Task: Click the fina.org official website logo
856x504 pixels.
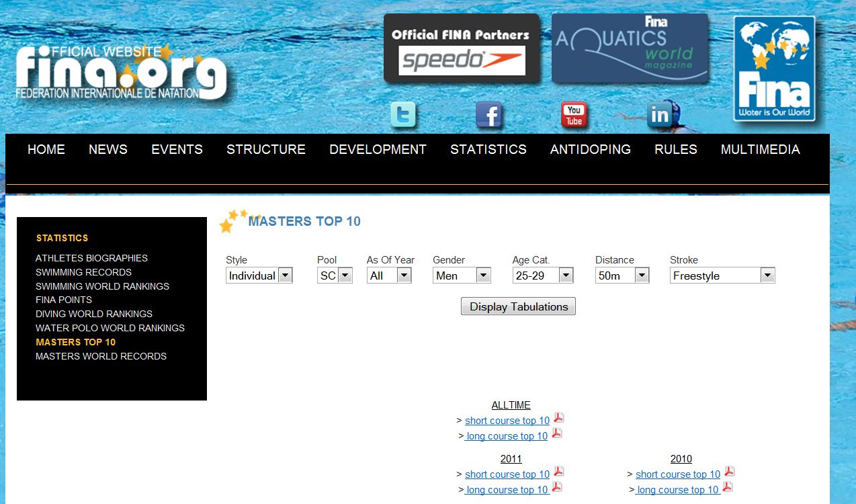Action: [x=122, y=73]
